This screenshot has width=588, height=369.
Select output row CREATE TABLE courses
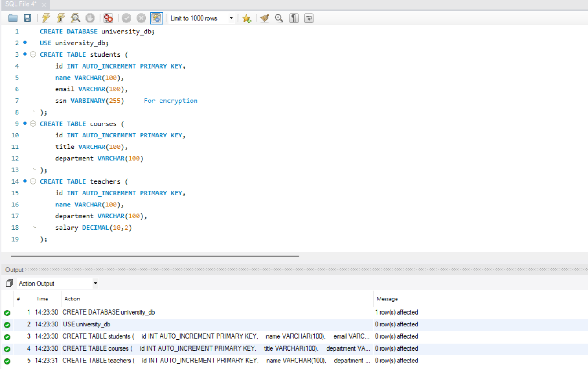point(294,349)
